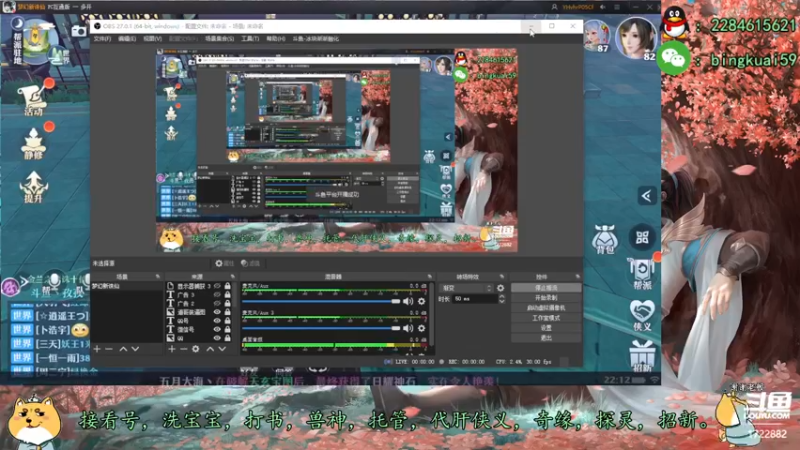Open the 招新 gift icon in game
The image size is (800, 450).
point(642,355)
